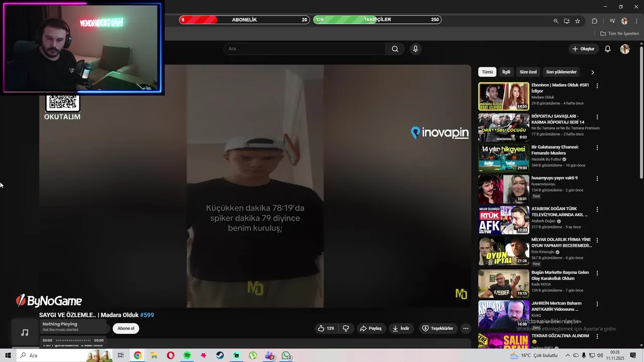Screen dimensions: 644x362
Task: Open YouTube notifications bell
Action: pyautogui.click(x=608, y=49)
